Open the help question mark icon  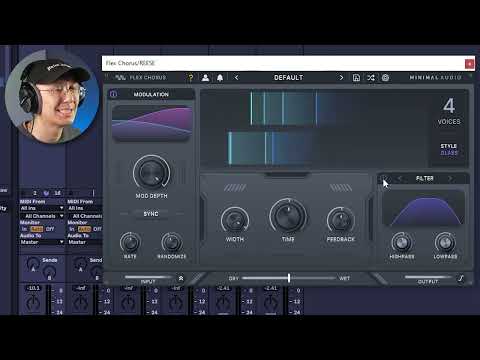(x=191, y=78)
